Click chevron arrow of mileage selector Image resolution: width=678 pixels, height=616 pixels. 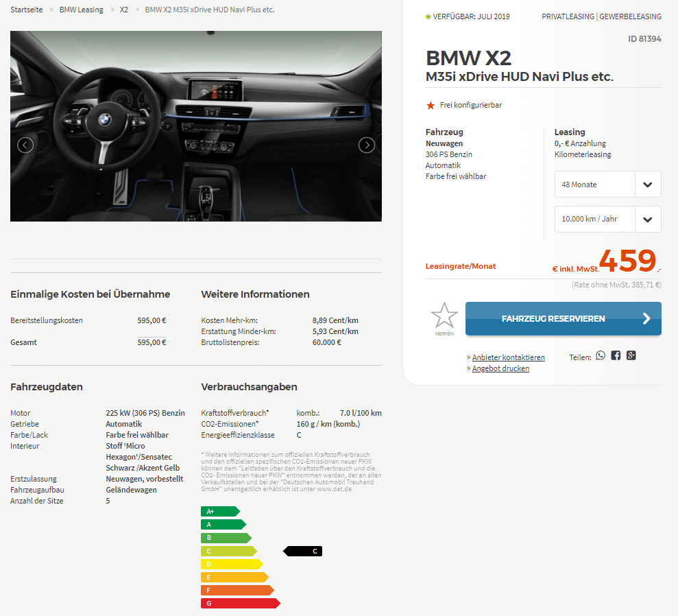(648, 219)
